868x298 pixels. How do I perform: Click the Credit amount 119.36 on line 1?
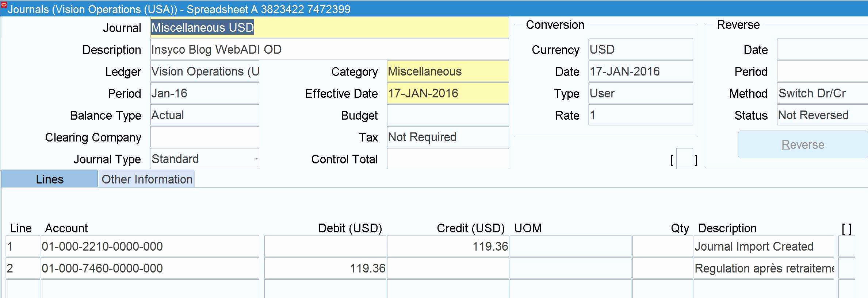(448, 247)
